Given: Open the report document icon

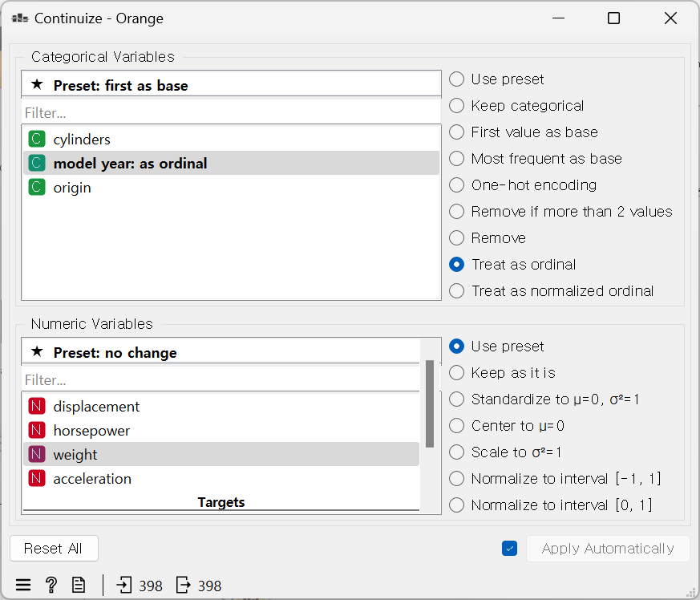Looking at the screenshot, I should [79, 585].
